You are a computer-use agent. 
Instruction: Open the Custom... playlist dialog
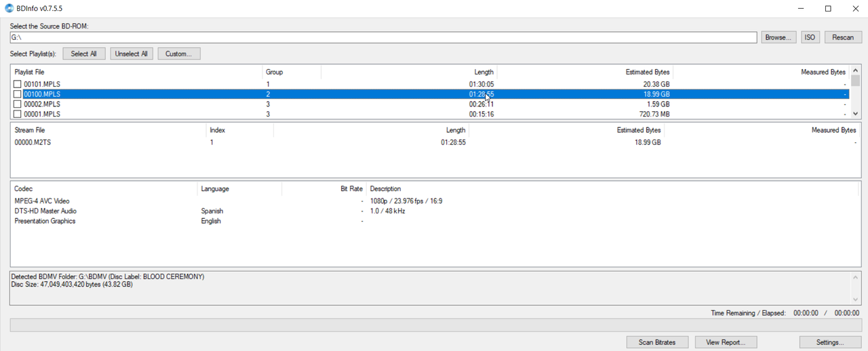click(x=179, y=54)
